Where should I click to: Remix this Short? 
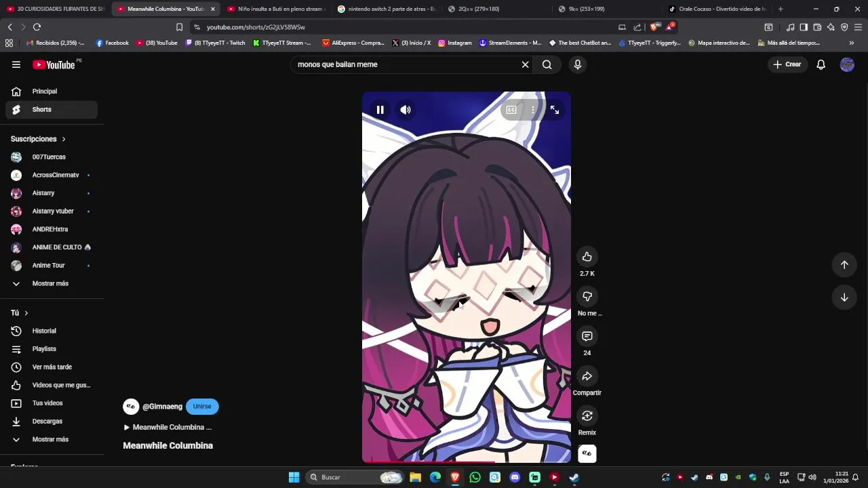(x=587, y=415)
